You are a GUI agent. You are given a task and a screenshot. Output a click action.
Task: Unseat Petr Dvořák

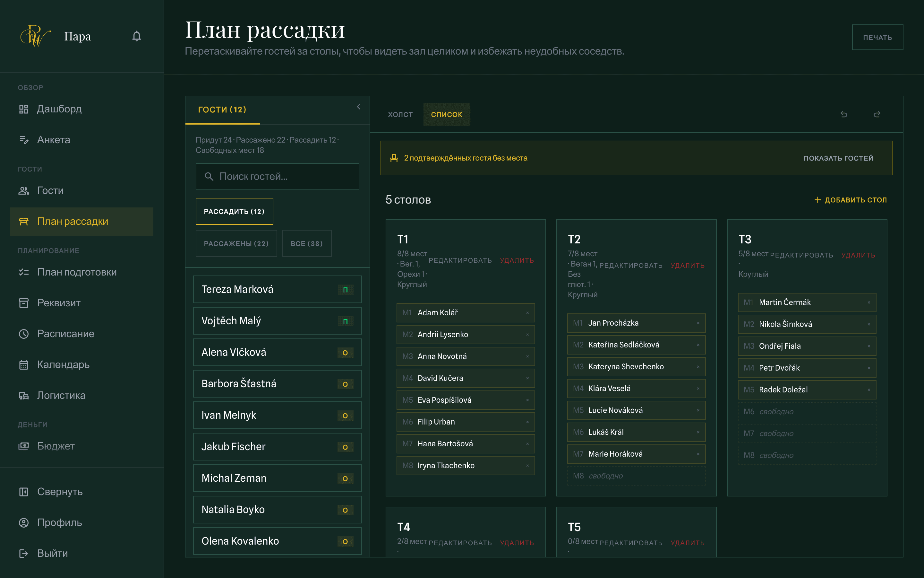click(868, 368)
